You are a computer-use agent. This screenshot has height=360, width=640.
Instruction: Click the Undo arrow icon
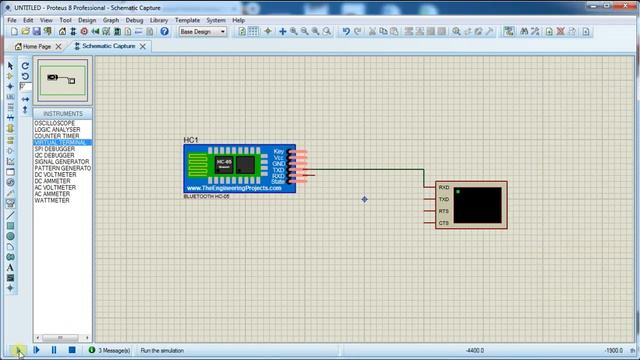tap(346, 31)
